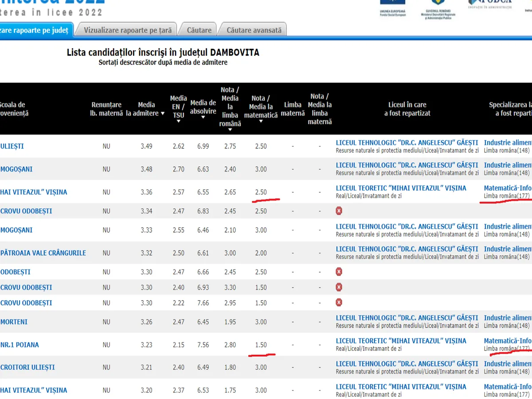This screenshot has width=532, height=399.
Task: Sort by Nota la limba română column
Action: pos(230,130)
